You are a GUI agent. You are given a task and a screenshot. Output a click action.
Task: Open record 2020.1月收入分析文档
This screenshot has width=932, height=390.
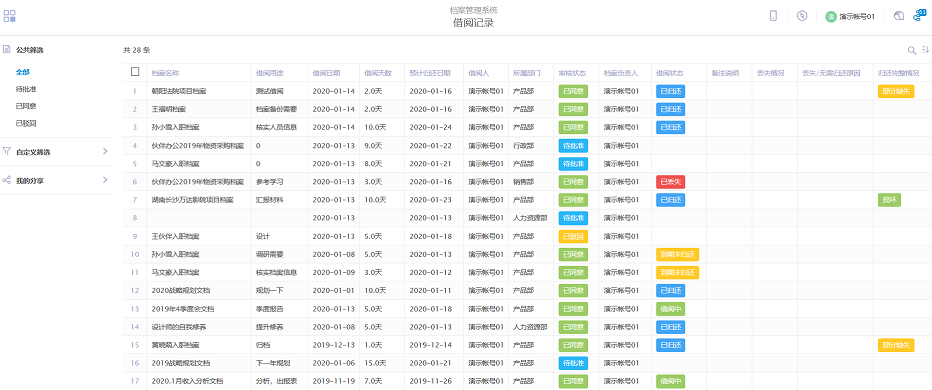[x=188, y=382]
